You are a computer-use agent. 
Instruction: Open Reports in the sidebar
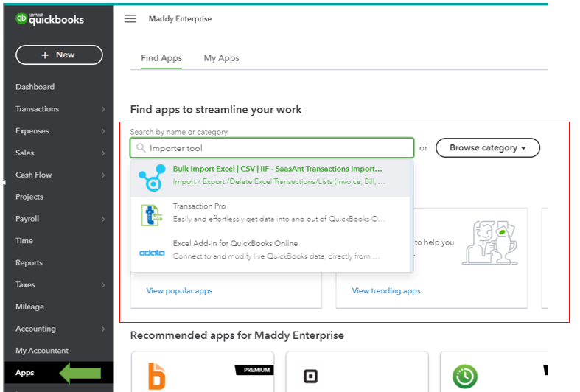pyautogui.click(x=29, y=262)
